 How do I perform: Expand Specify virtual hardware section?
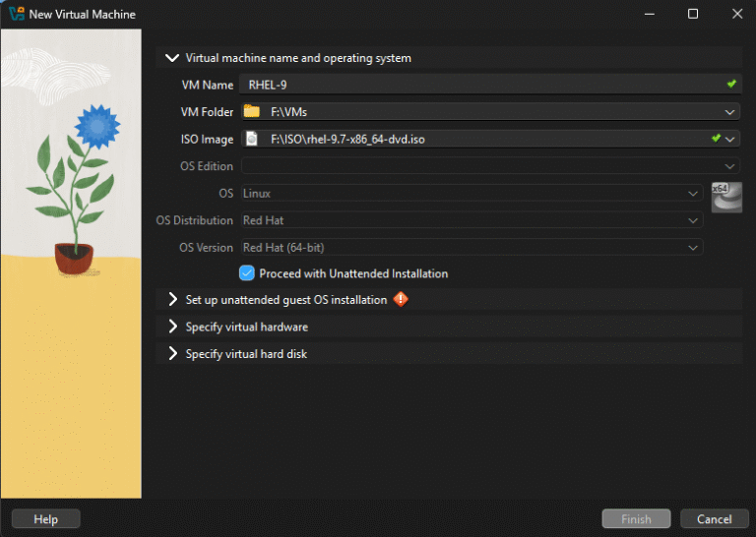coord(173,327)
